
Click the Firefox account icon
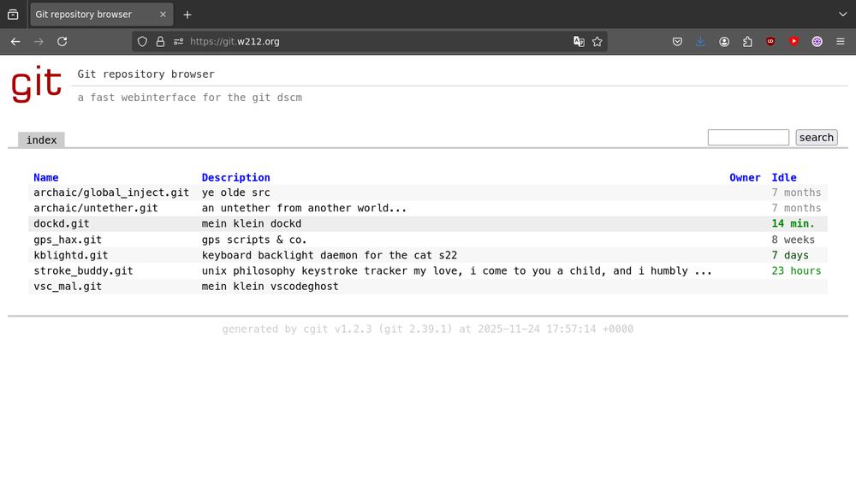click(x=724, y=41)
